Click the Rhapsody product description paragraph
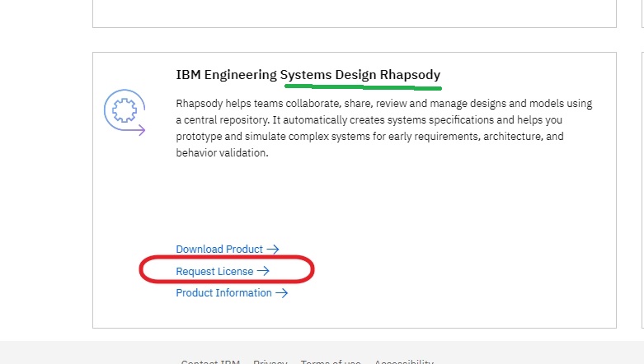Image resolution: width=644 pixels, height=364 pixels. pos(384,128)
